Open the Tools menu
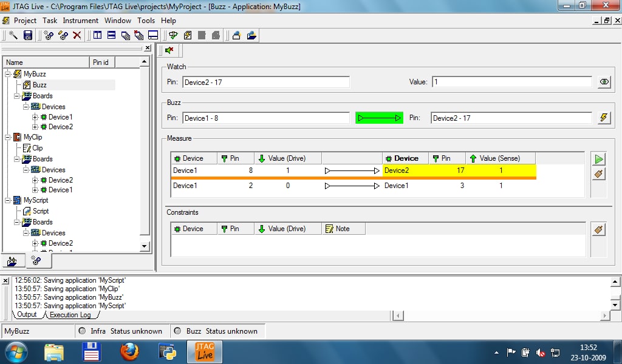 pos(146,21)
